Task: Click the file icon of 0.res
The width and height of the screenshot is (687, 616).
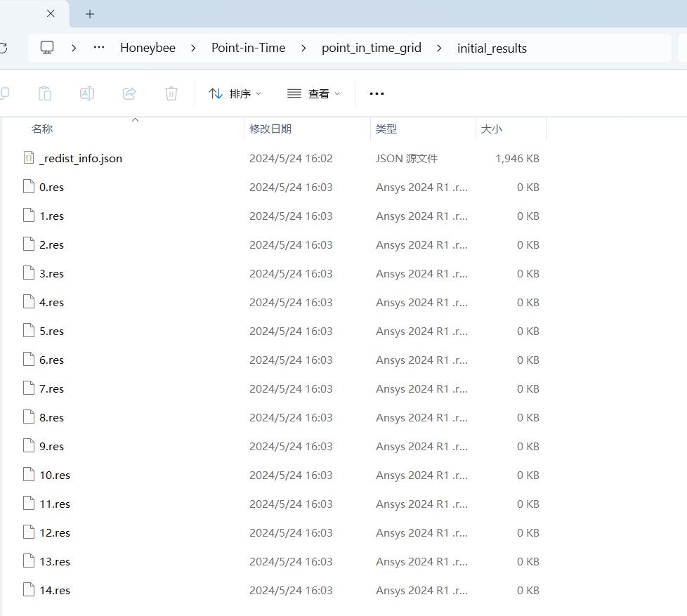Action: coord(29,187)
